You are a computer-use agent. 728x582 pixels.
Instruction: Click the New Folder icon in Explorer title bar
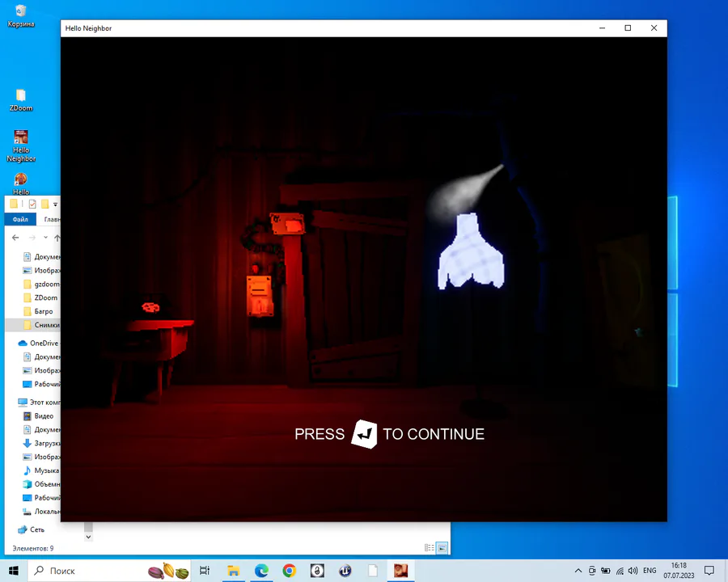[44, 204]
